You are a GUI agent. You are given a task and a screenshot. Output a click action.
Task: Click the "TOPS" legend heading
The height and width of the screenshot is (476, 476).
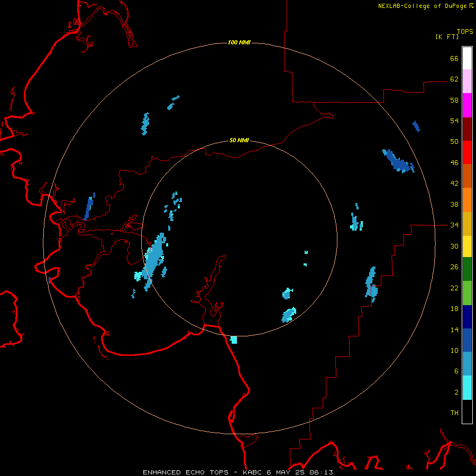click(465, 31)
